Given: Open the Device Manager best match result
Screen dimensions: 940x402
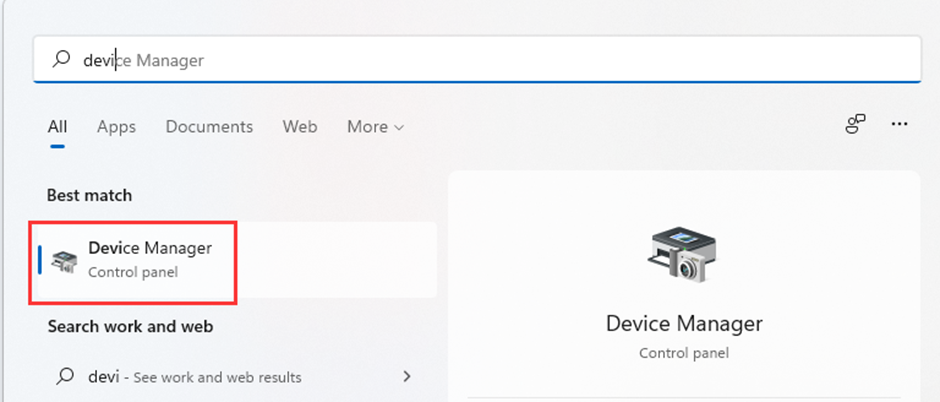Looking at the screenshot, I should [x=150, y=258].
